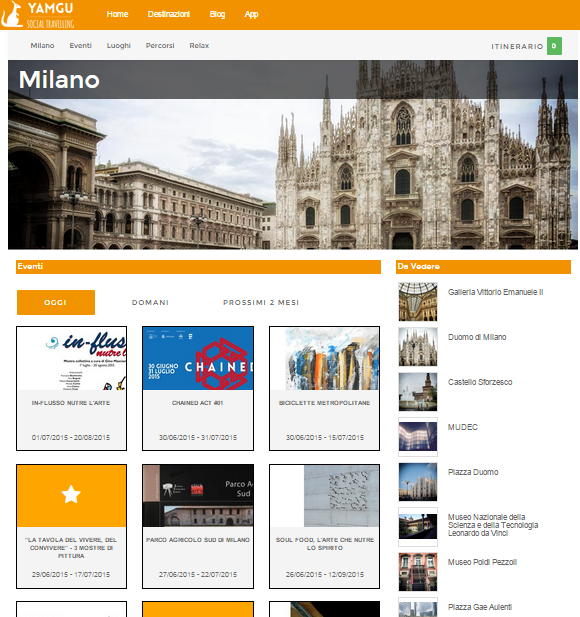Image resolution: width=580 pixels, height=617 pixels.
Task: Open the Galleria Vittorio Emanuele II thumbnail
Action: click(x=418, y=302)
